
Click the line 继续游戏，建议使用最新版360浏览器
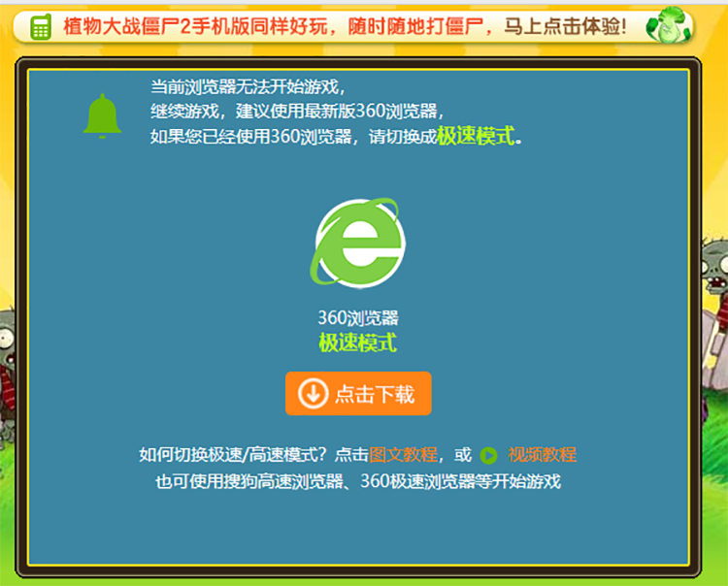(x=298, y=112)
